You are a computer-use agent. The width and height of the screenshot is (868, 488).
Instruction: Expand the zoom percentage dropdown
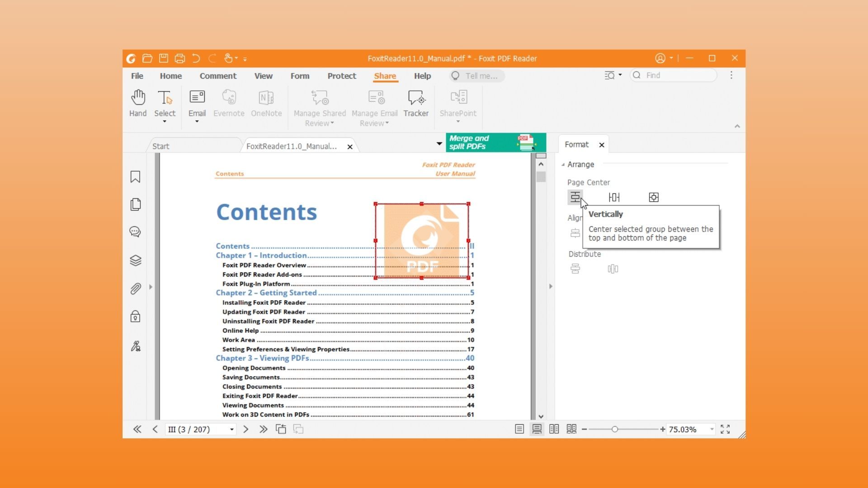coord(712,429)
